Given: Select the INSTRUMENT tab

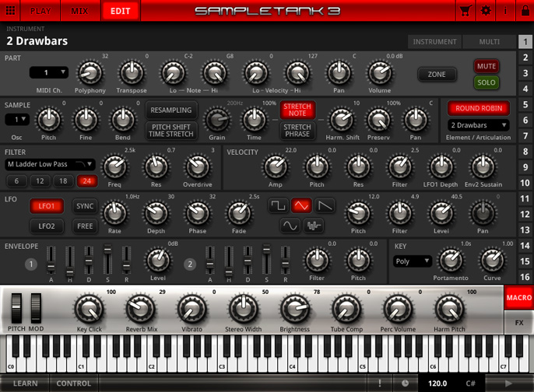Looking at the screenshot, I should tap(434, 41).
